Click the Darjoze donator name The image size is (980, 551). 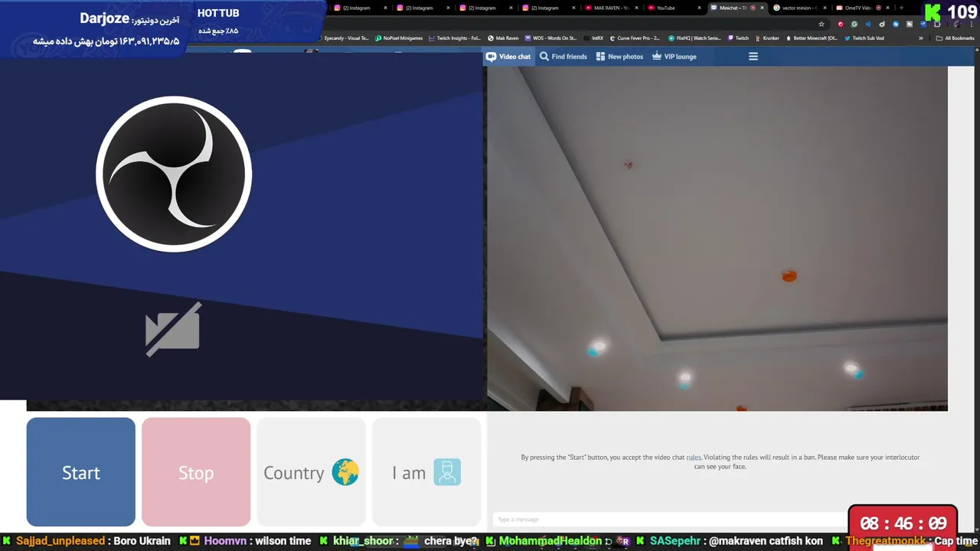click(x=104, y=18)
